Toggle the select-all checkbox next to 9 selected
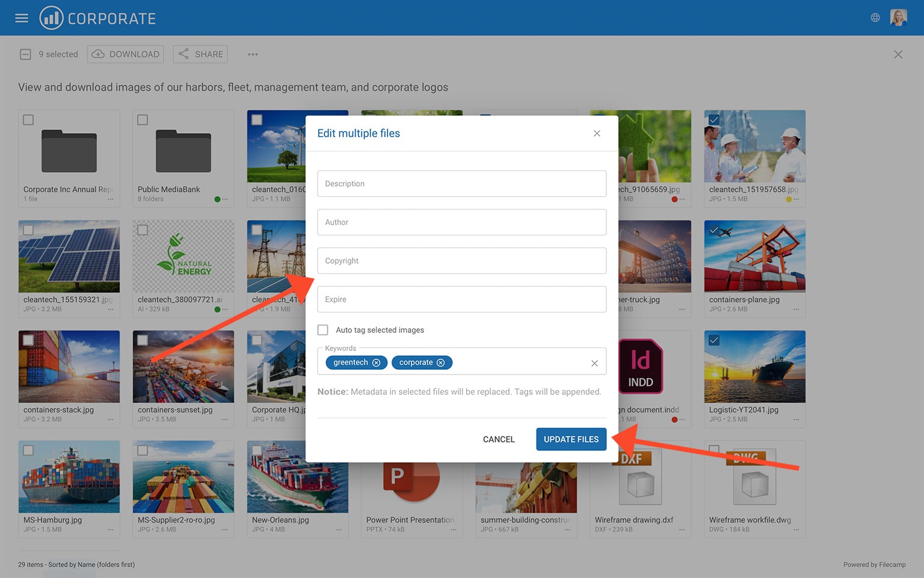 (25, 54)
